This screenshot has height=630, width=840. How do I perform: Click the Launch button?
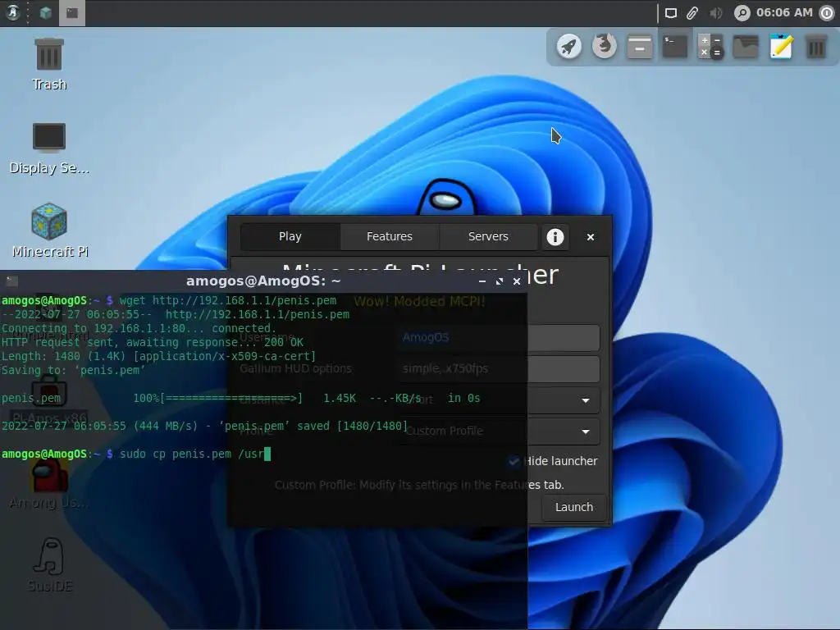point(573,507)
